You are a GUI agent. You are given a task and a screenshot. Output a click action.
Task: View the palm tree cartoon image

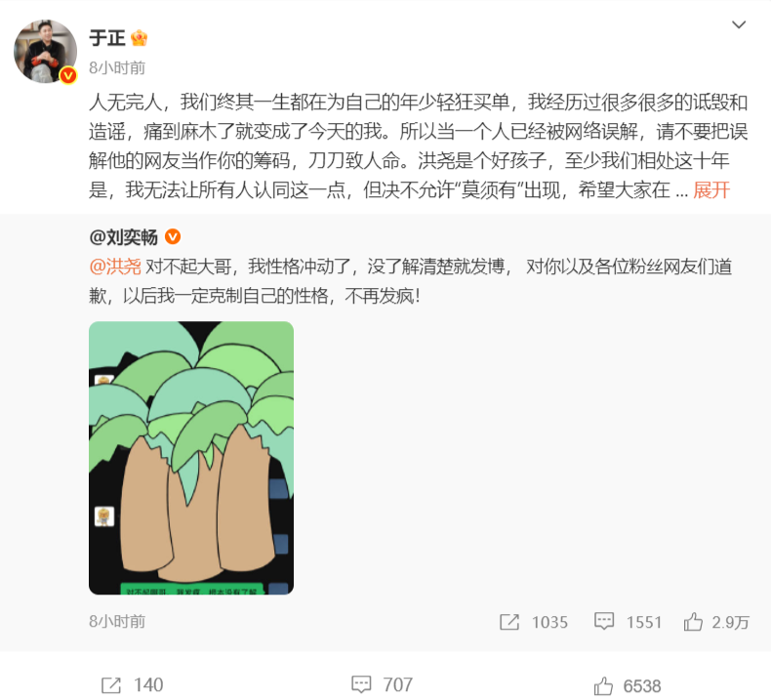191,458
